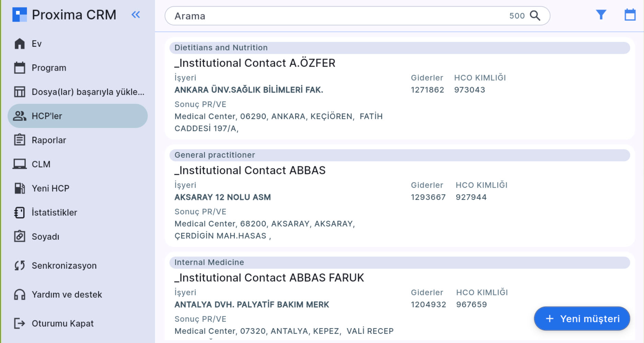
Task: Click the Yeni müşteri button
Action: 582,319
